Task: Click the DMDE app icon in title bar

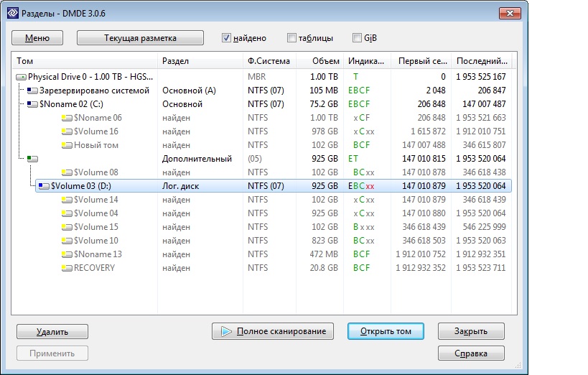Action: (x=13, y=14)
